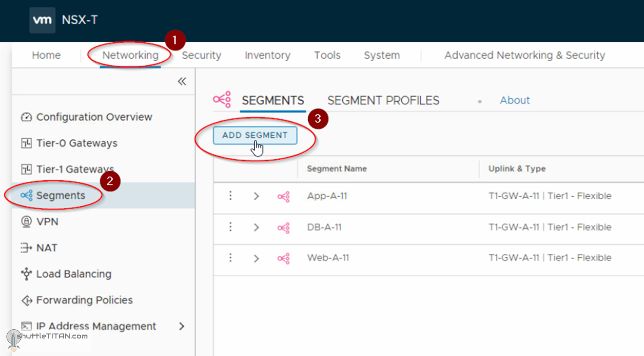Click the Configuration Overview gauge icon
This screenshot has width=644, height=356.
[x=26, y=117]
